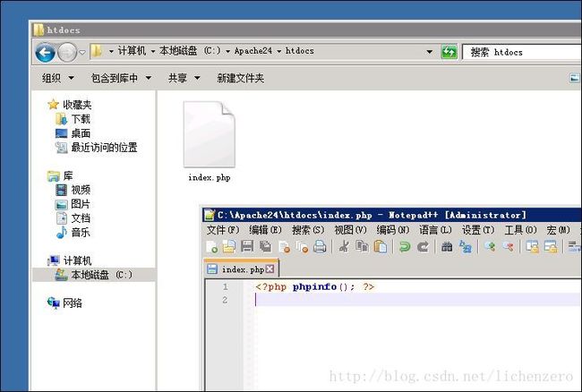Click the Save All icon in Notepad++

coord(265,246)
